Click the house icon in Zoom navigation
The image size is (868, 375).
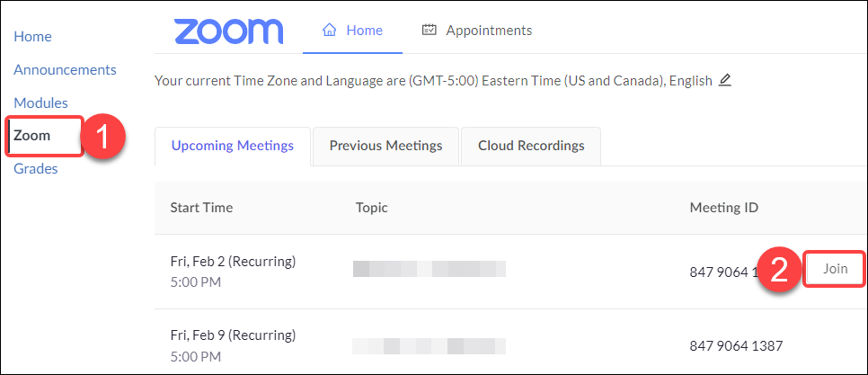pyautogui.click(x=330, y=30)
